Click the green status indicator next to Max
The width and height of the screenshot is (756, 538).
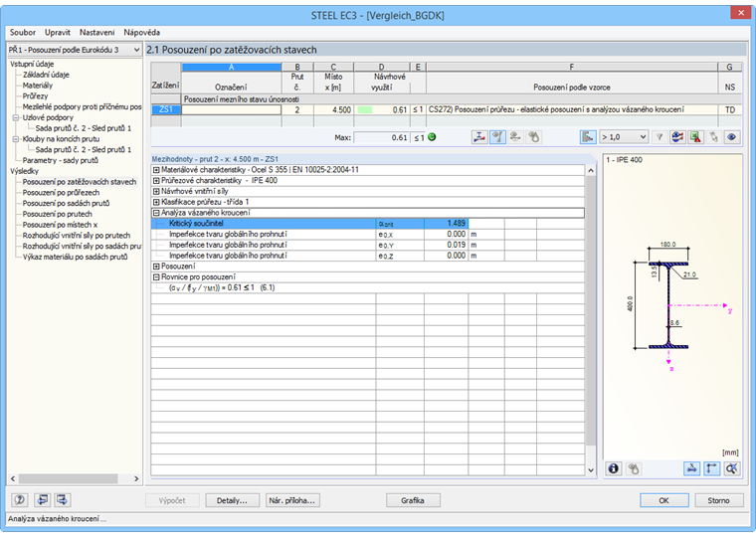(x=432, y=137)
